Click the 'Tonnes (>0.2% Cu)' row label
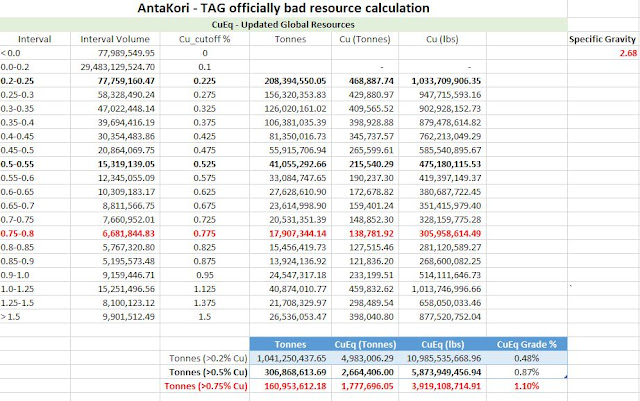The width and height of the screenshot is (640, 401). (x=208, y=359)
